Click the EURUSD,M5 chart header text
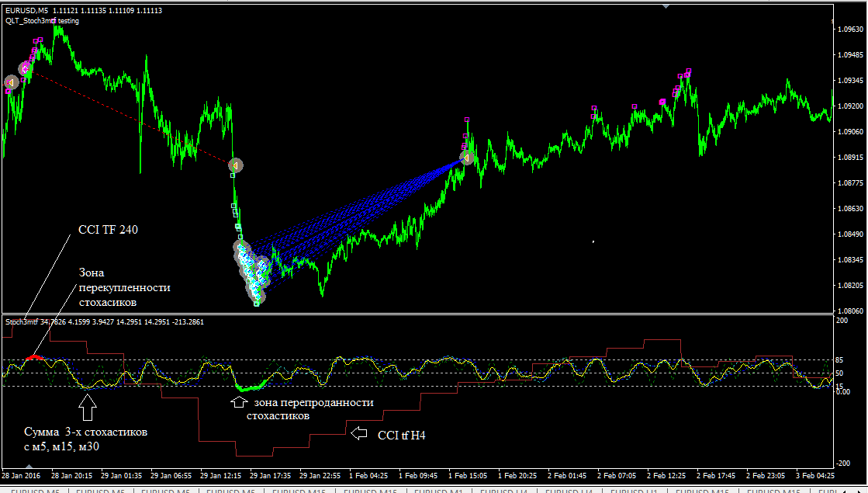The image size is (868, 493). (84, 11)
